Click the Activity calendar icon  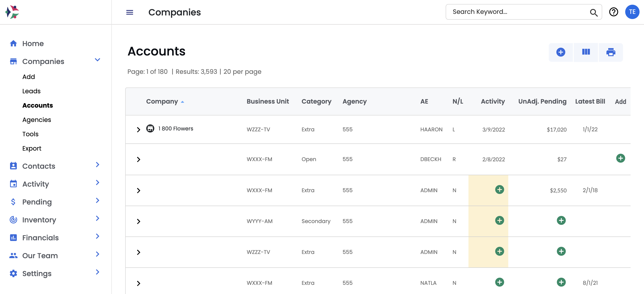(x=13, y=184)
